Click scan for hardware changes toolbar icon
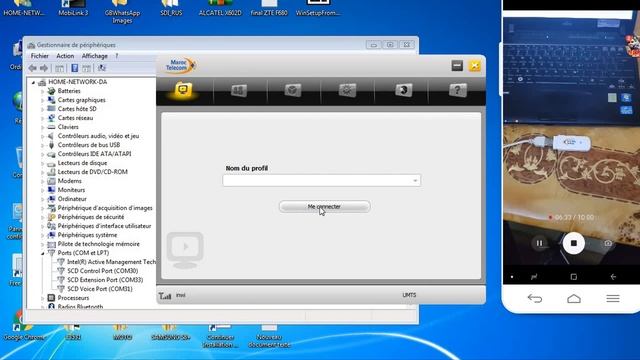Image resolution: width=640 pixels, height=360 pixels. (102, 68)
